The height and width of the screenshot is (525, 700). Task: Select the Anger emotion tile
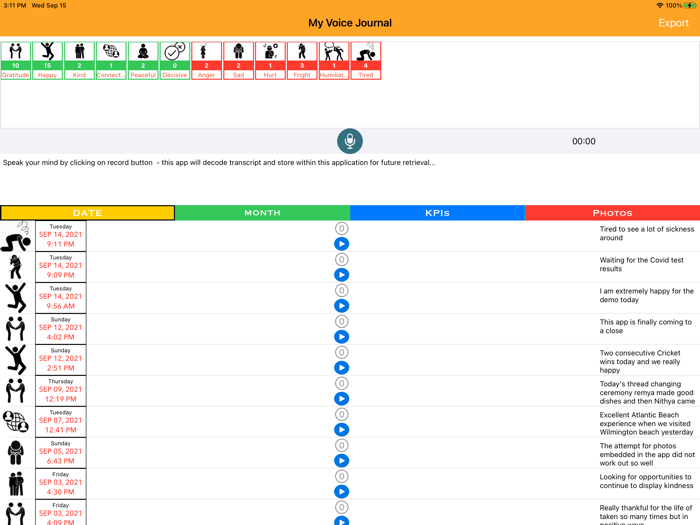(207, 61)
